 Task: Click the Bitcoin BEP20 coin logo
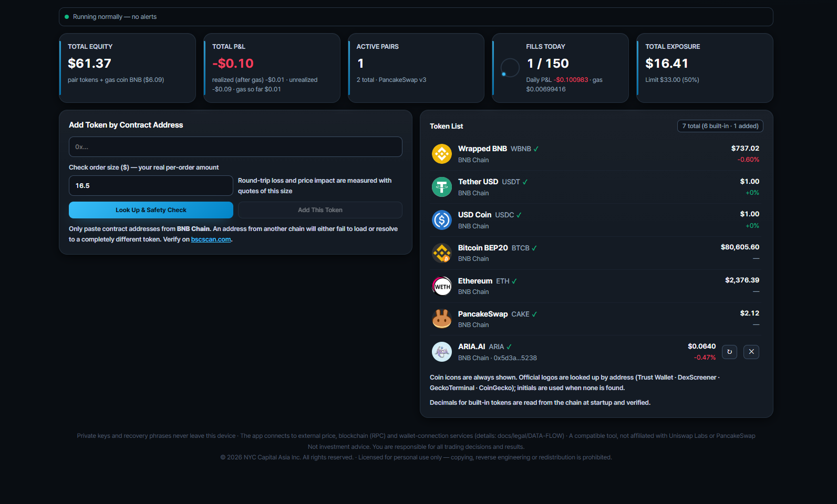442,253
